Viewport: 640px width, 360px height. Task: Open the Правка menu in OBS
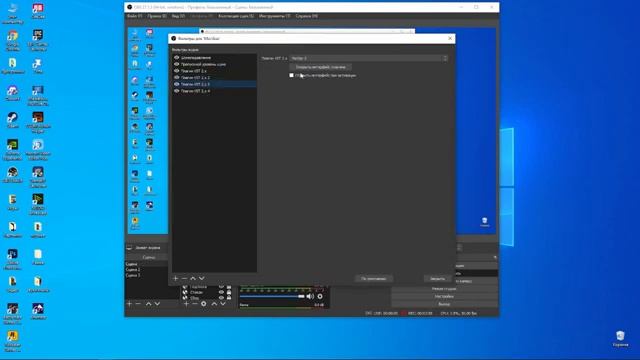pos(157,16)
